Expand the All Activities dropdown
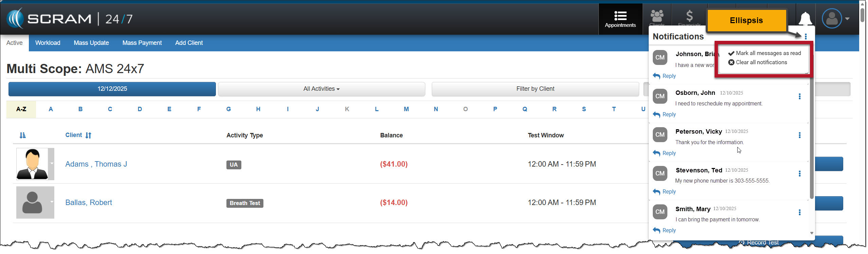The image size is (868, 254). pos(321,89)
